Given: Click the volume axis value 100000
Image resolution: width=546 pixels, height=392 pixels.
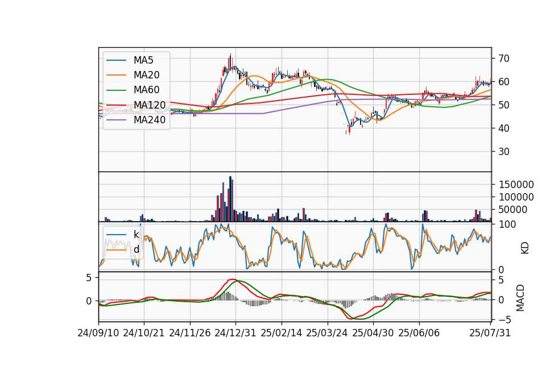Looking at the screenshot, I should coord(516,197).
